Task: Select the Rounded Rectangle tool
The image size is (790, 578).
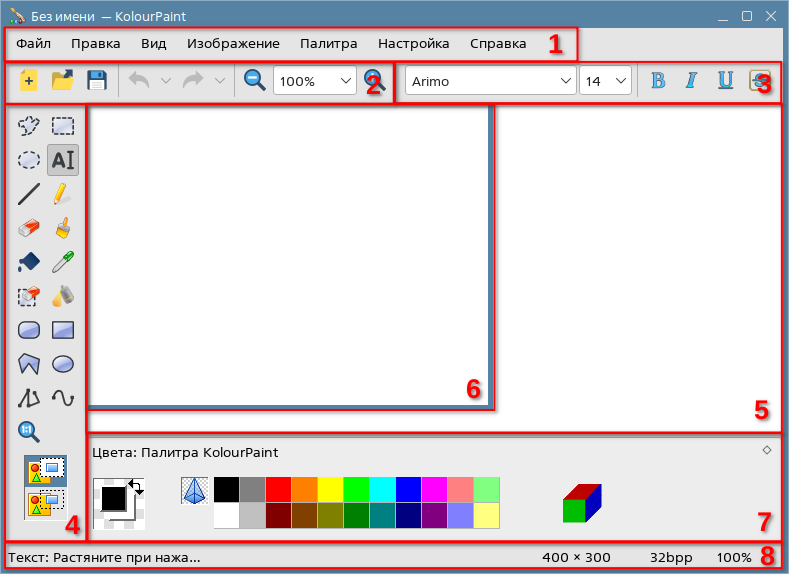Action: 29,331
